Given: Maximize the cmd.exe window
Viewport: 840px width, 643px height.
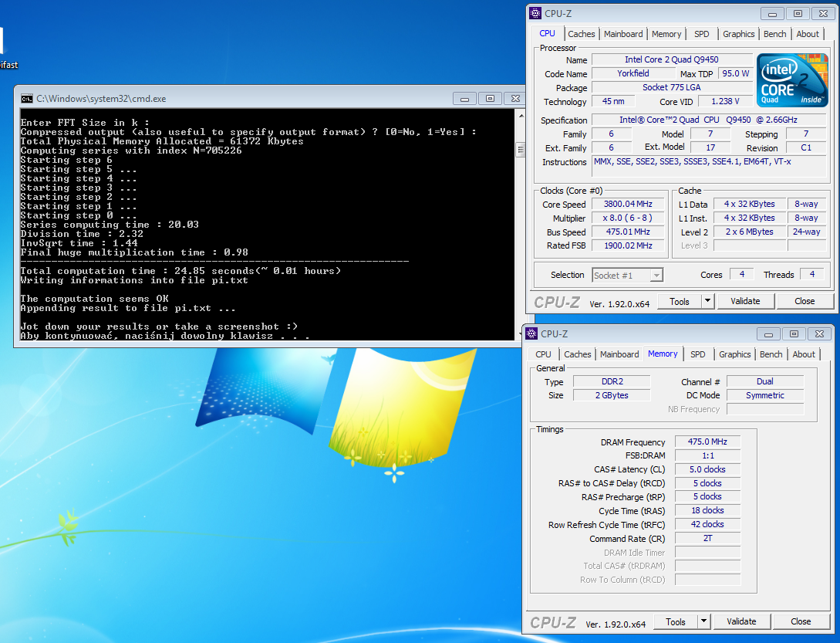Looking at the screenshot, I should 490,99.
